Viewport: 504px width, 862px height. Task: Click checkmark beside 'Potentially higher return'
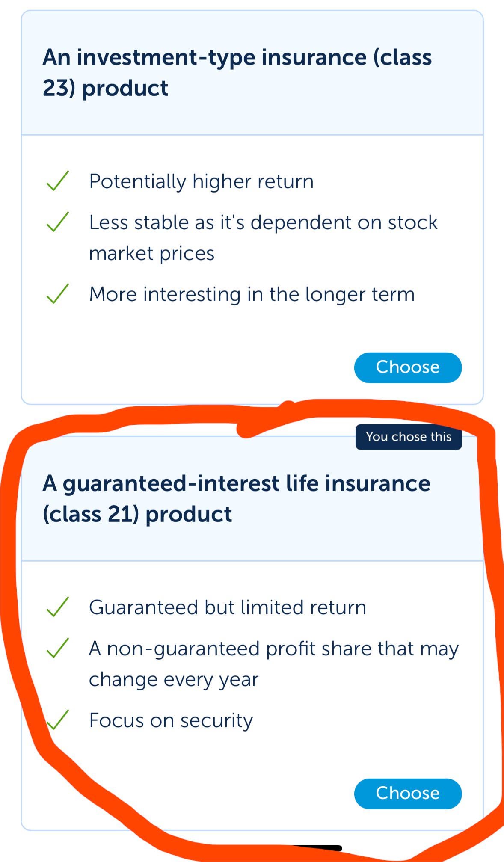coord(58,181)
